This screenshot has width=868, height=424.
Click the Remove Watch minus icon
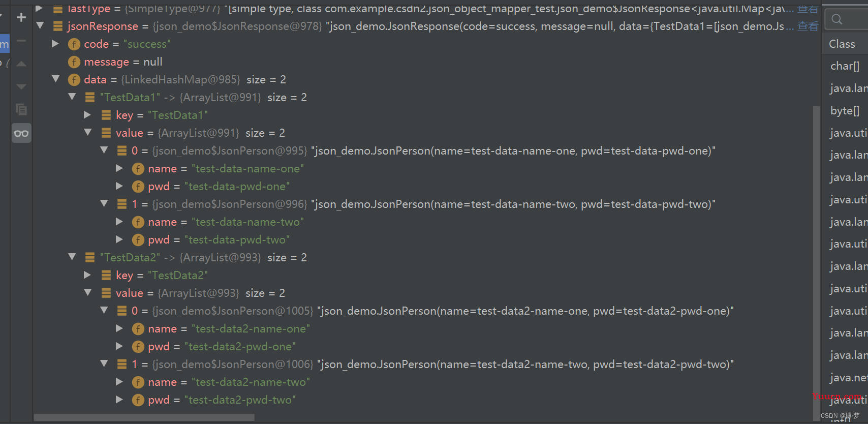[x=21, y=41]
